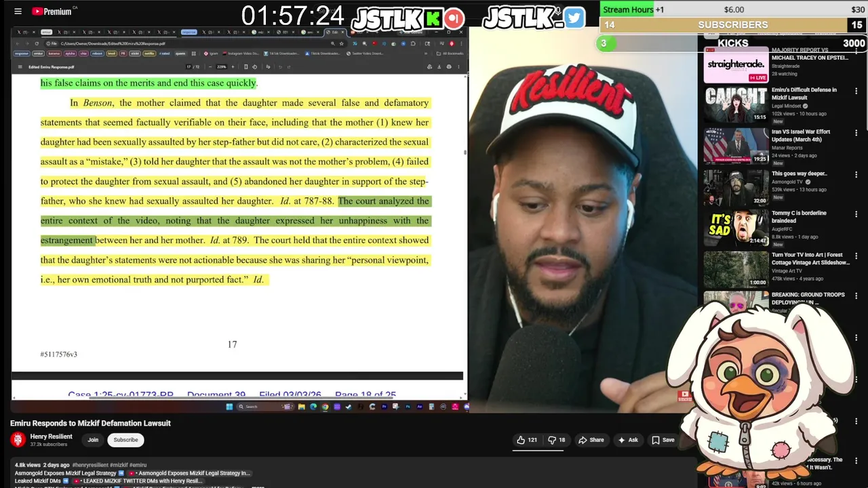This screenshot has height=488, width=868.
Task: Rotate the PDF document icon
Action: (254, 66)
